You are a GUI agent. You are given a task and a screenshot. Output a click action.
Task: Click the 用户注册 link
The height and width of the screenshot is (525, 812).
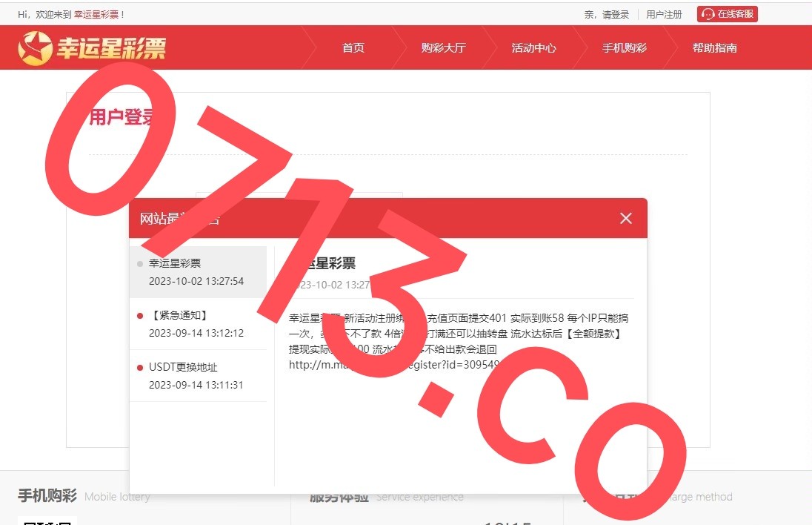(x=664, y=15)
